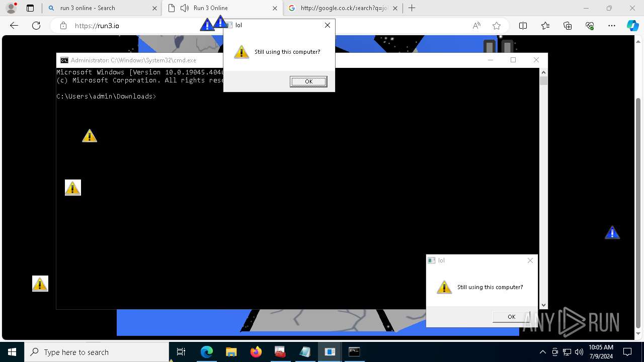Go back with the browser back arrow
Screen dimensions: 644x362
point(14,26)
